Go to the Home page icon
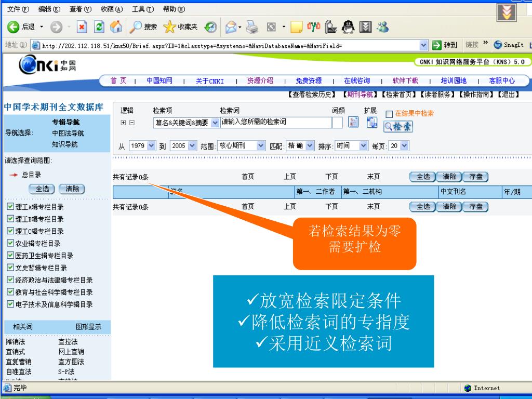Viewport: 532px width, 399px height. point(116,27)
